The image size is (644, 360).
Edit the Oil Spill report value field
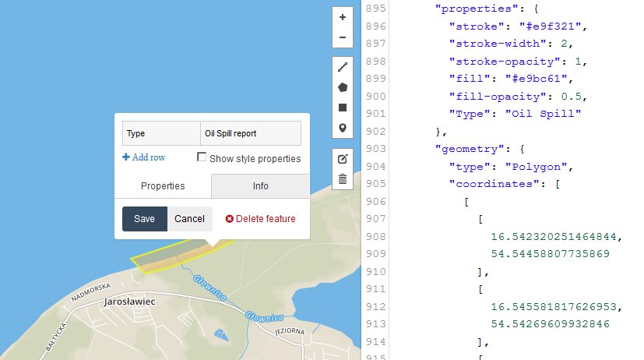pyautogui.click(x=250, y=133)
